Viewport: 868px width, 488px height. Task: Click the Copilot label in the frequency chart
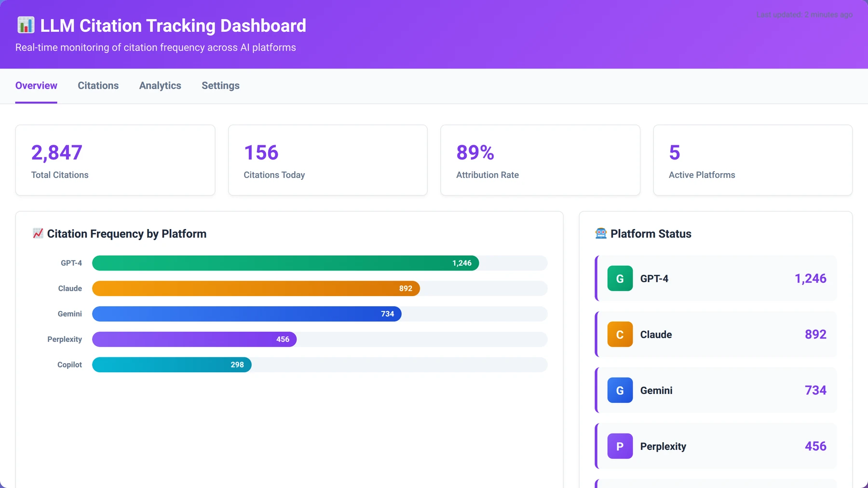(69, 365)
